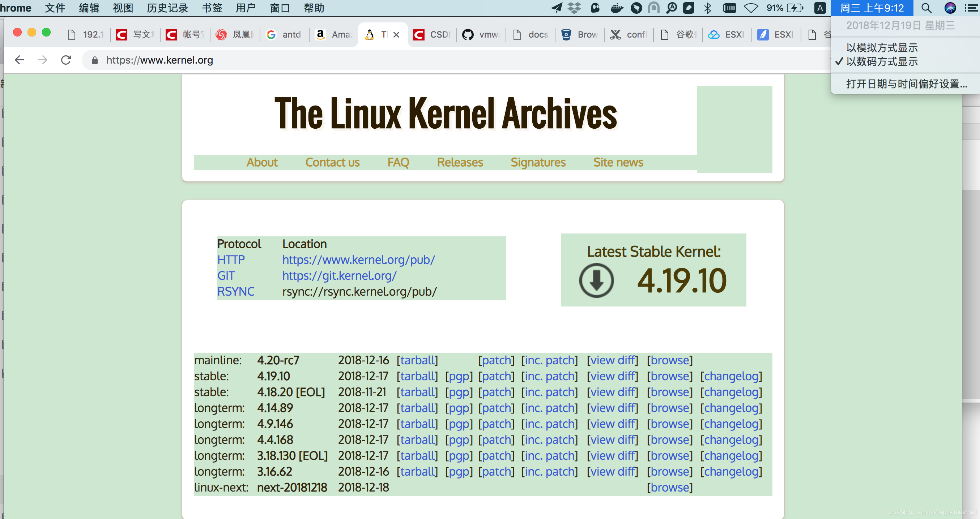
Task: Click the lock icon in address bar
Action: click(x=95, y=60)
